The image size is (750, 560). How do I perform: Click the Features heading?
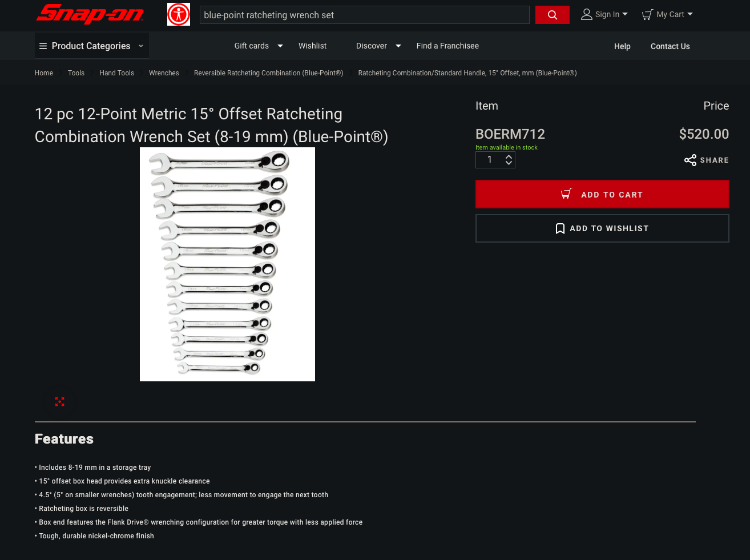pos(64,439)
